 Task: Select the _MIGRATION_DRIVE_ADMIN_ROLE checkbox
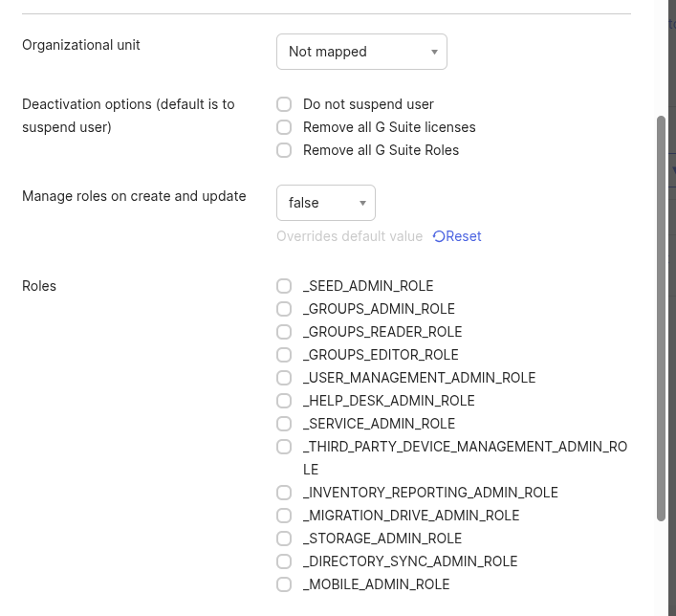(x=284, y=516)
